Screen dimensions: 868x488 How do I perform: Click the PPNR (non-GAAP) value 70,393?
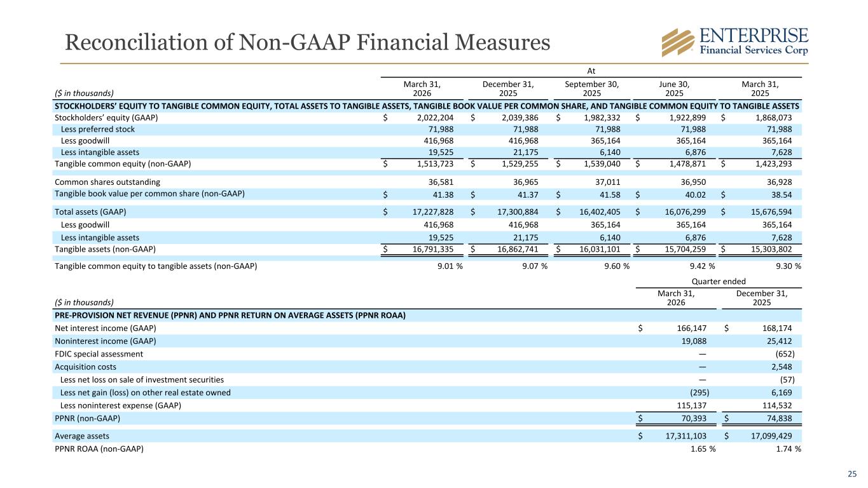pos(694,418)
